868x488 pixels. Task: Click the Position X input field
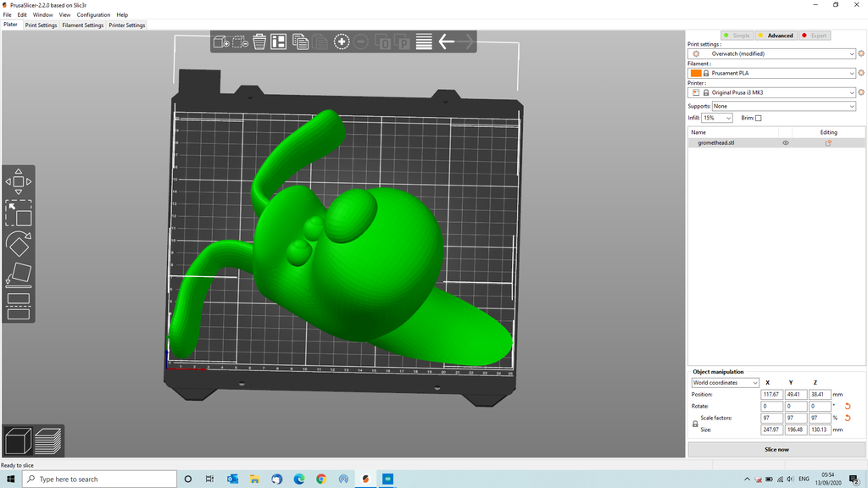pyautogui.click(x=771, y=395)
